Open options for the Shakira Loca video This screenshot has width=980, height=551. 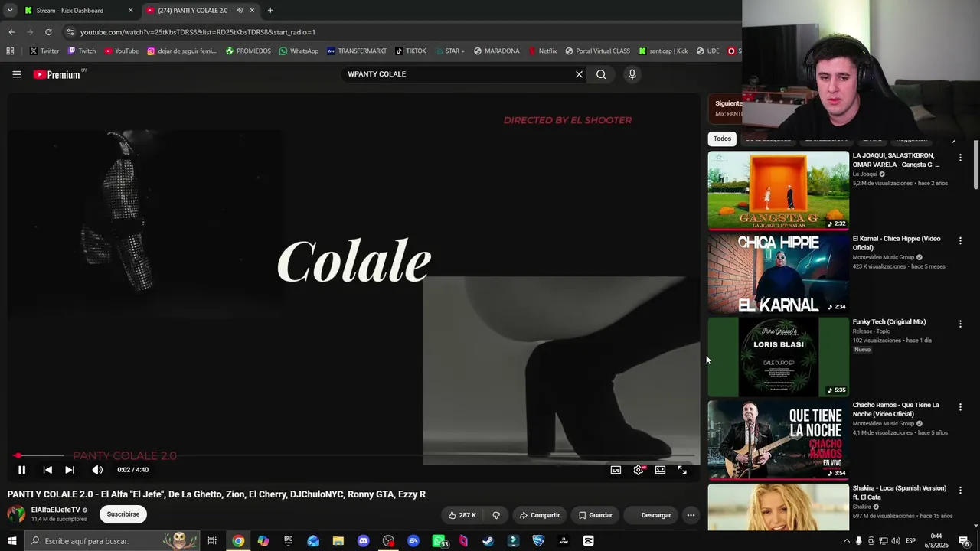[960, 490]
